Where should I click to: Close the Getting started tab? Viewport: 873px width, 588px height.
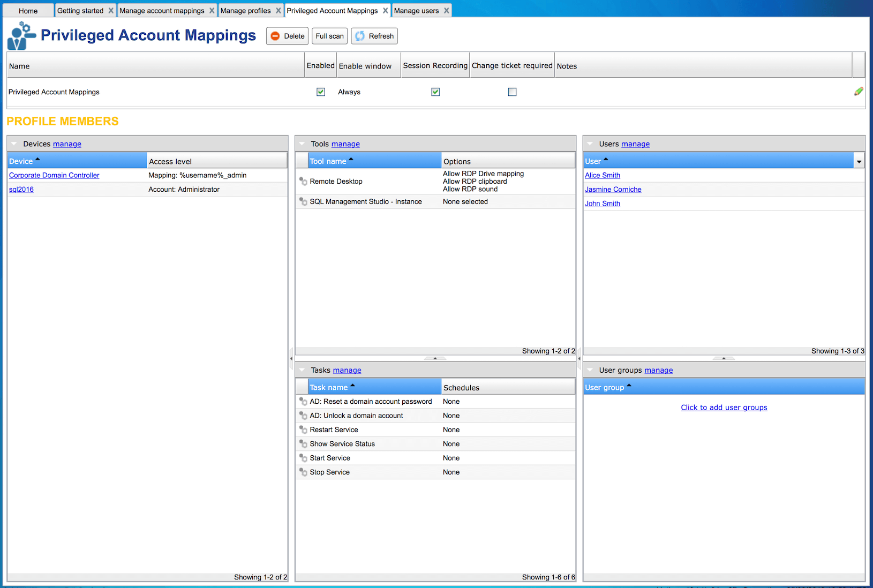pyautogui.click(x=111, y=11)
